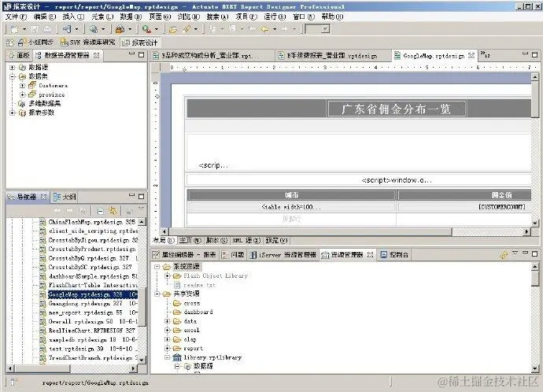The height and width of the screenshot is (392, 543).
Task: Switch to the XML 源 editor tab
Action: (246, 240)
